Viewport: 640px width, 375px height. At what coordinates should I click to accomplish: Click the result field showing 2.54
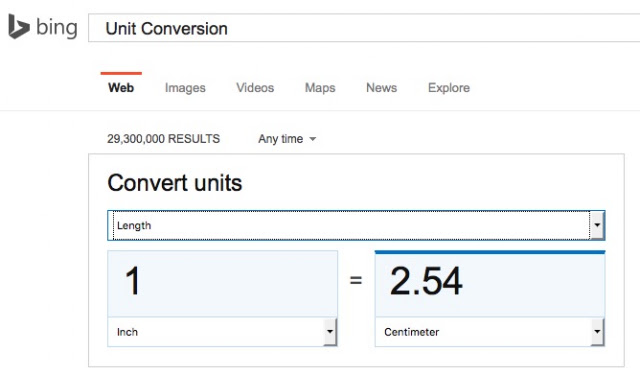(x=490, y=284)
